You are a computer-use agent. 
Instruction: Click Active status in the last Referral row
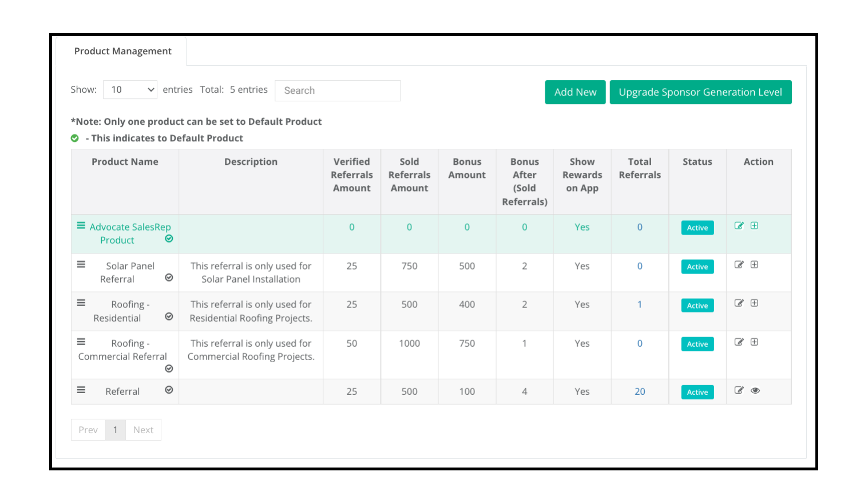[697, 392]
